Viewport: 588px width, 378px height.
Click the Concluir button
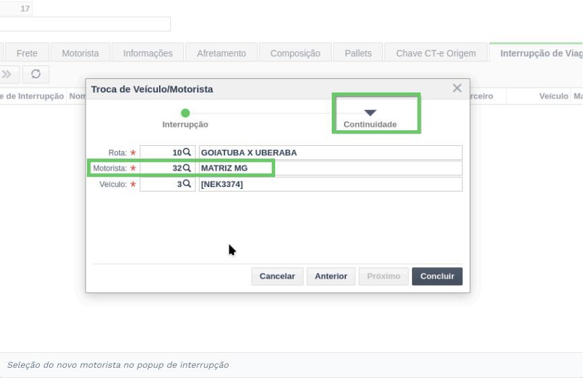pos(437,276)
